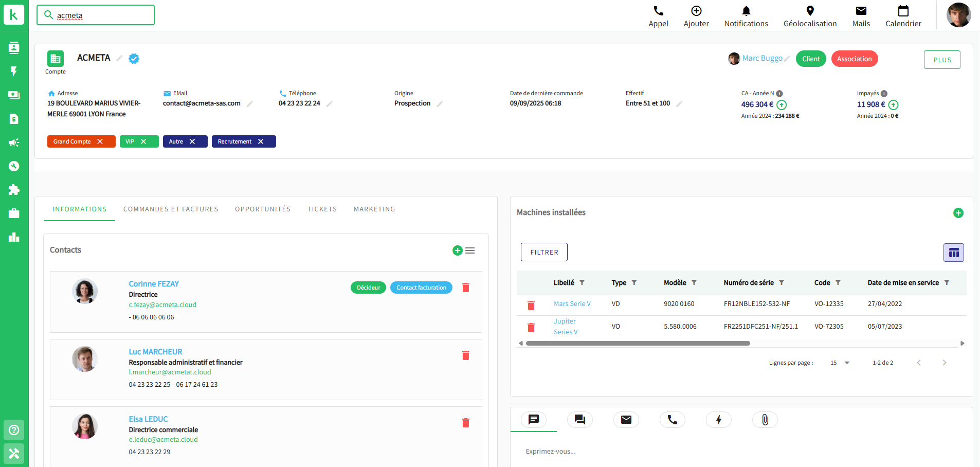This screenshot has height=467, width=980.
Task: Open the Opportunités tab
Action: 263,209
